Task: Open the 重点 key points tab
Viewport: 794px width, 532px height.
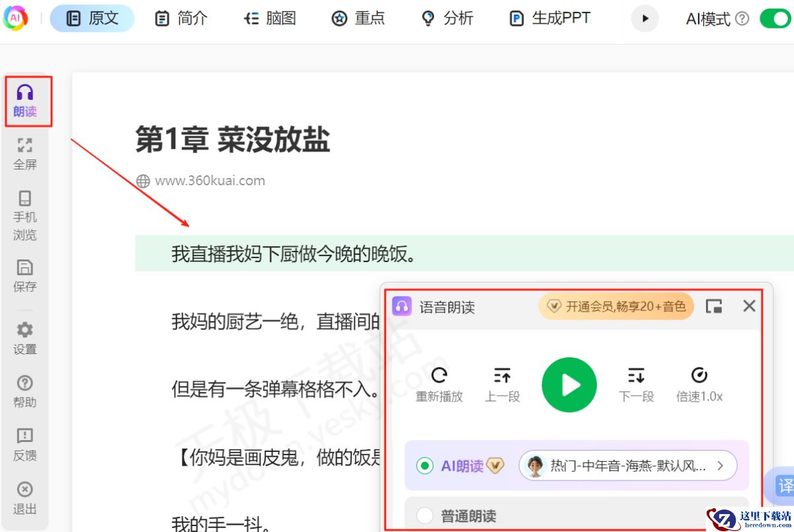Action: pyautogui.click(x=358, y=19)
